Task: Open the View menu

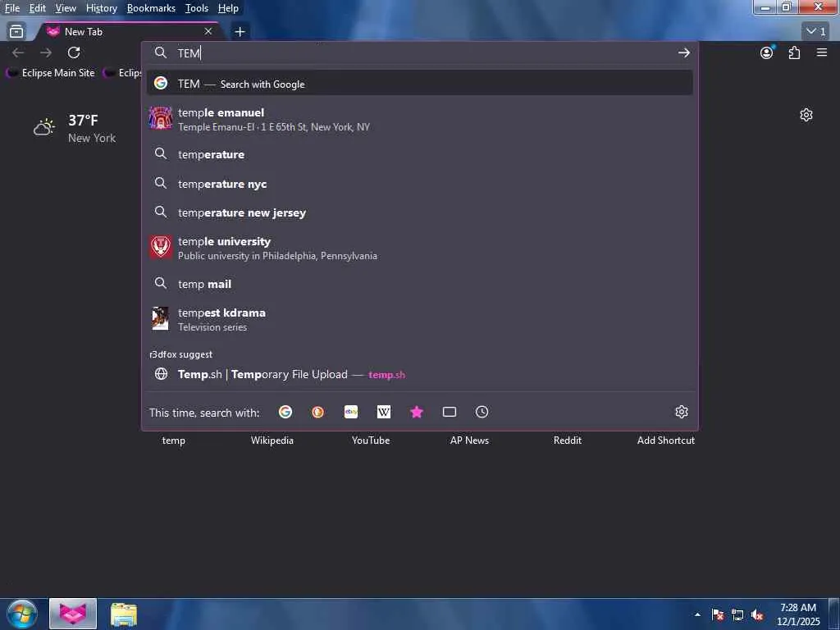Action: pyautogui.click(x=66, y=8)
